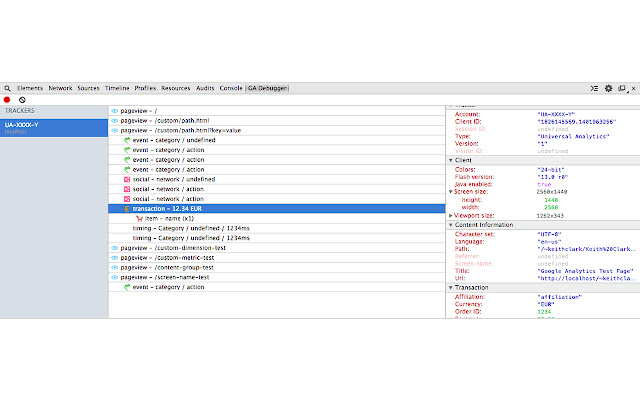
Task: Click the dock/undock window icon
Action: 621,88
